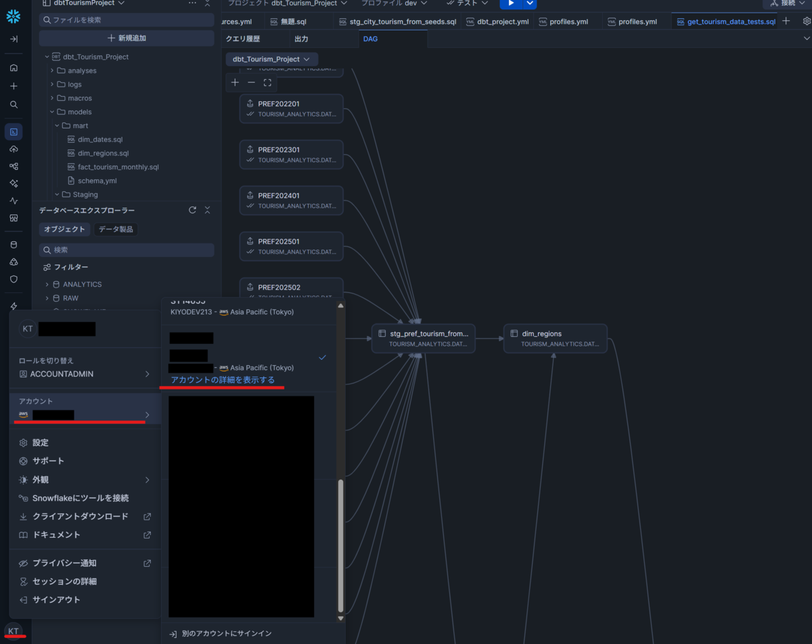Image resolution: width=812 pixels, height=644 pixels.
Task: Open the dbtTourismProject workspace dropdown
Action: [83, 3]
